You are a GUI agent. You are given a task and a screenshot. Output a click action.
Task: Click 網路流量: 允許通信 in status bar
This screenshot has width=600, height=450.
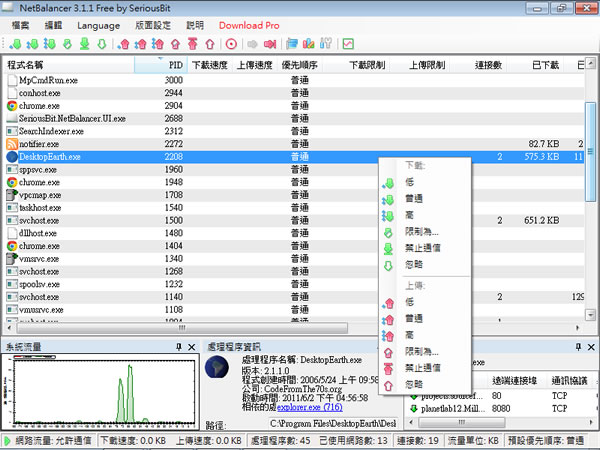pyautogui.click(x=52, y=440)
